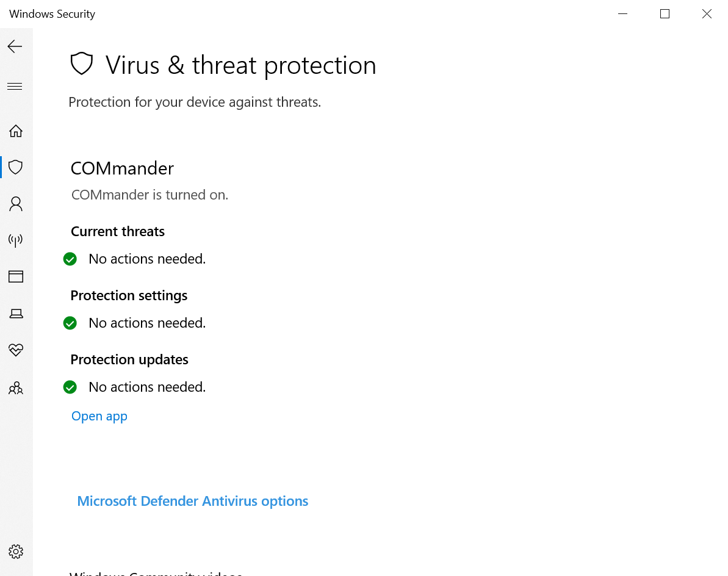The width and height of the screenshot is (728, 576).
Task: Maximize the Windows Security window
Action: coord(665,14)
